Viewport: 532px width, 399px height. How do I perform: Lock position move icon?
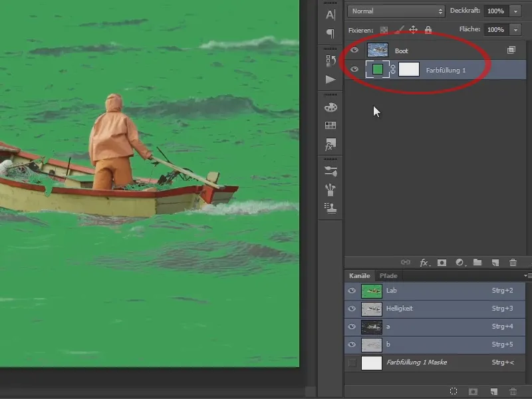click(x=413, y=30)
